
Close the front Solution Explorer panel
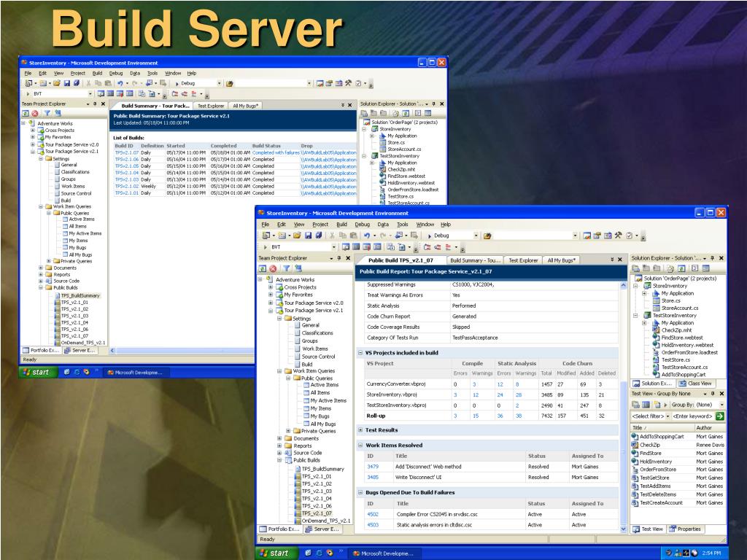(x=721, y=258)
